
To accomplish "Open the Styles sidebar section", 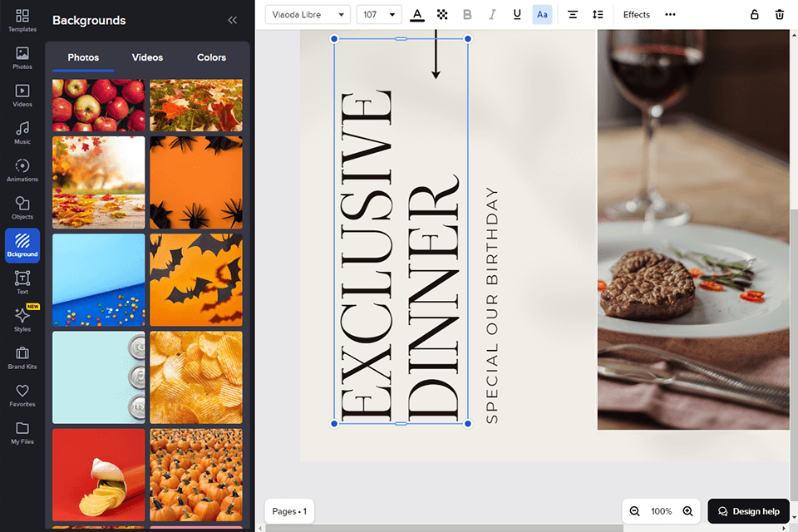I will pyautogui.click(x=22, y=320).
